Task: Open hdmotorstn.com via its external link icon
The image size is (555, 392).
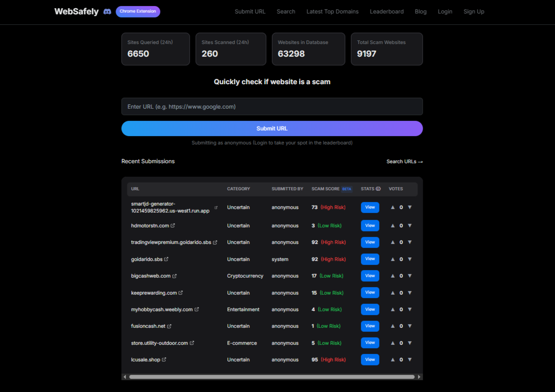Action: point(173,225)
